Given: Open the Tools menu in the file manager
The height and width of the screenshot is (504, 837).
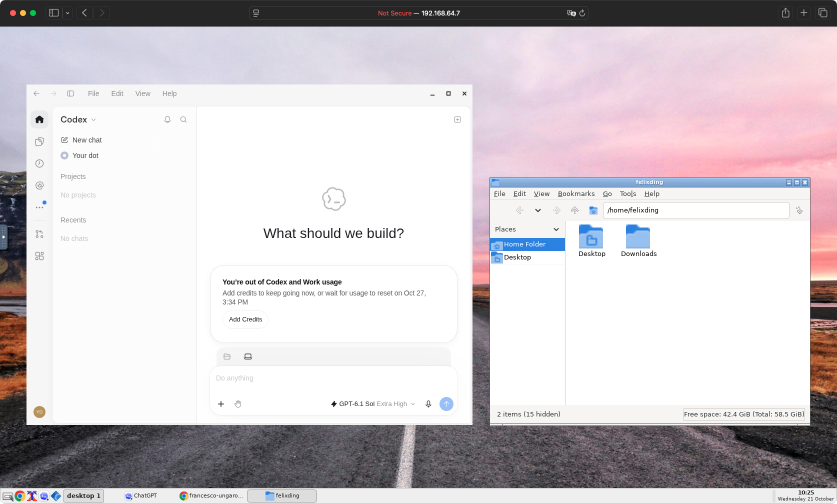Looking at the screenshot, I should coord(628,194).
